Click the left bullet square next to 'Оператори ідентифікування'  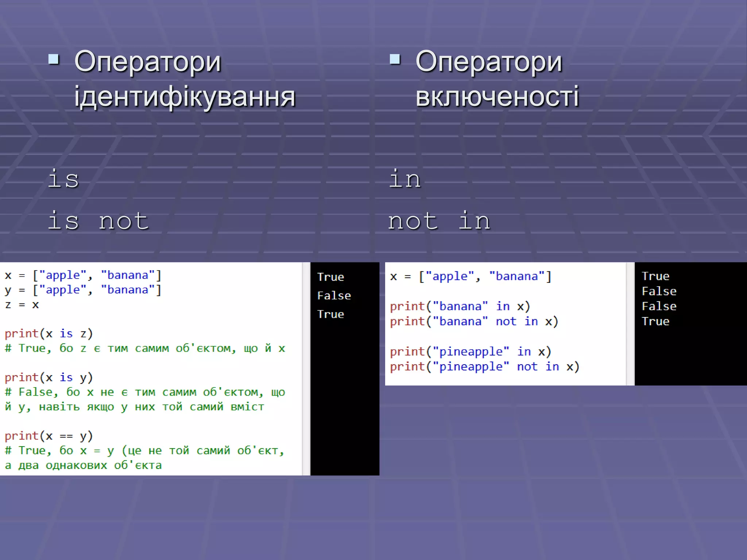[54, 59]
